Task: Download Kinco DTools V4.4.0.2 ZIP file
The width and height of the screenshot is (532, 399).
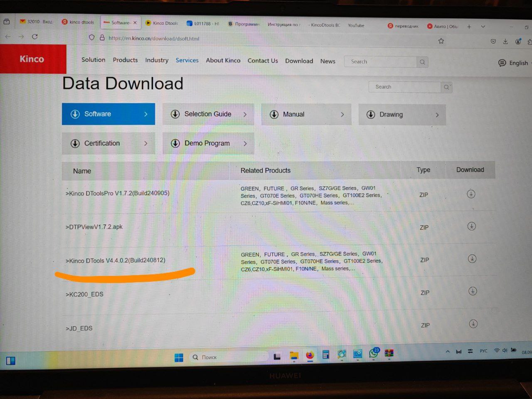Action: (x=472, y=259)
